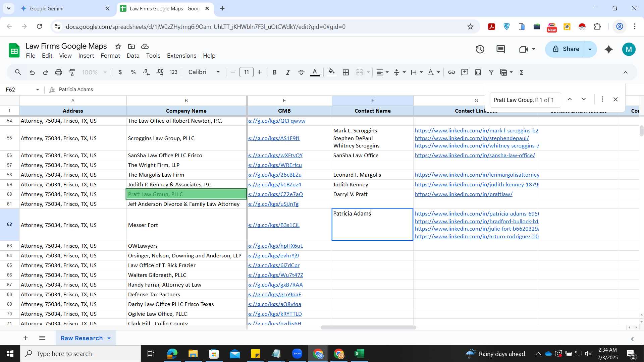Toggle bold formatting
This screenshot has height=362, width=644.
[x=274, y=72]
